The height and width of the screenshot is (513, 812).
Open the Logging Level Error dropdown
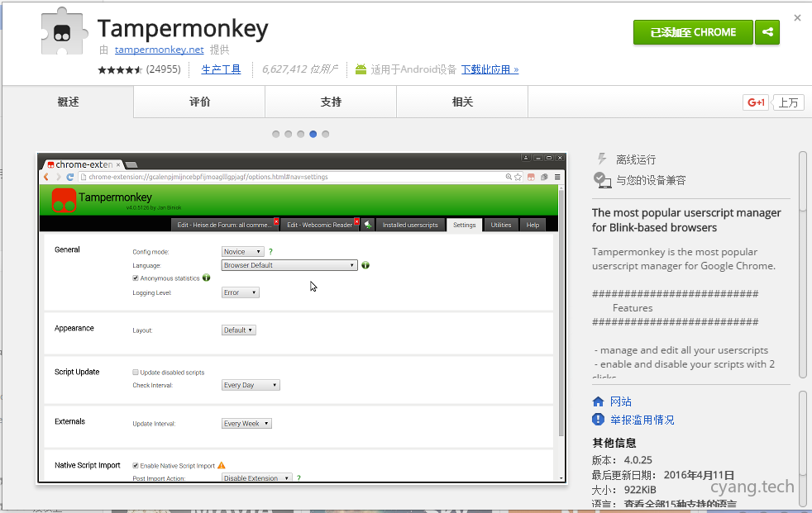[241, 292]
